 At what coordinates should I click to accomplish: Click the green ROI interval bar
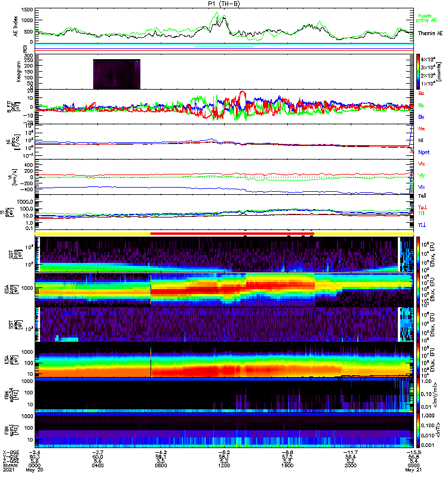tap(224, 47)
